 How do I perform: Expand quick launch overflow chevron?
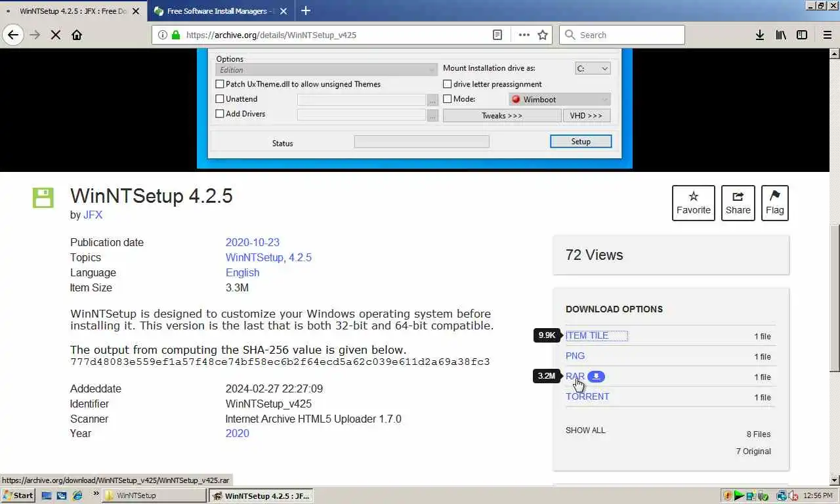click(96, 493)
